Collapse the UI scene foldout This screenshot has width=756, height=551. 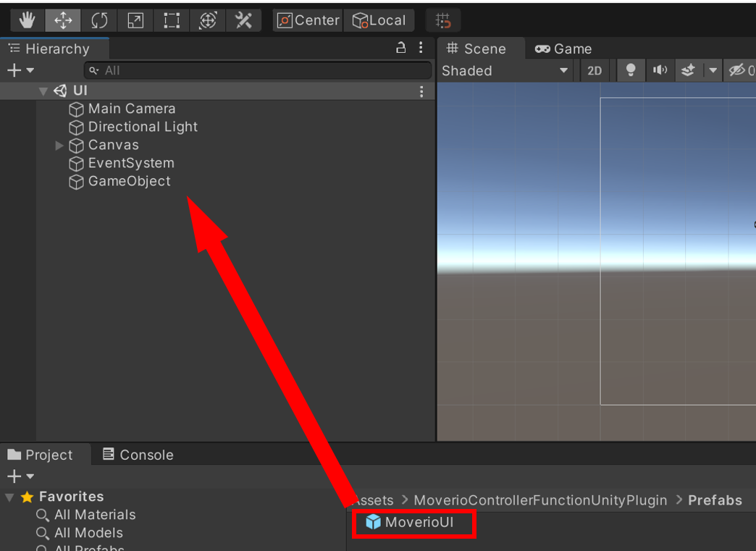click(x=43, y=91)
